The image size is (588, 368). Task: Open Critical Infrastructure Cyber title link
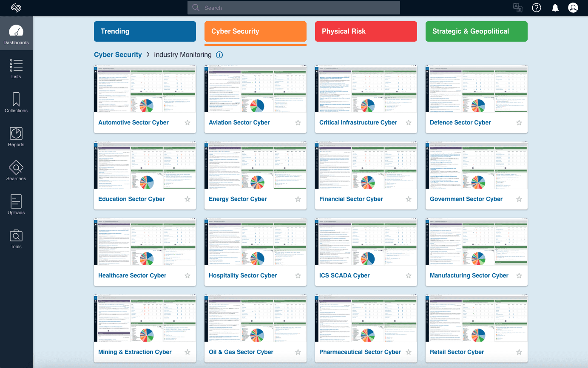pyautogui.click(x=358, y=122)
